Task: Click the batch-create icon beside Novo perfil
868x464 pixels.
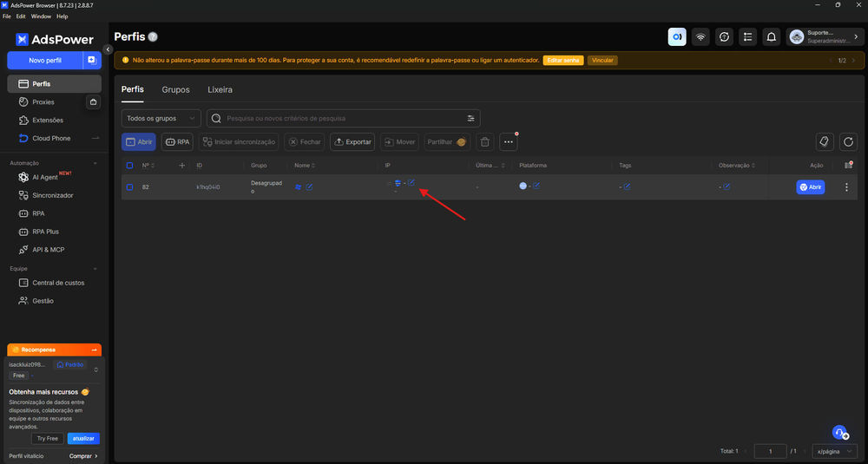Action: (x=92, y=61)
